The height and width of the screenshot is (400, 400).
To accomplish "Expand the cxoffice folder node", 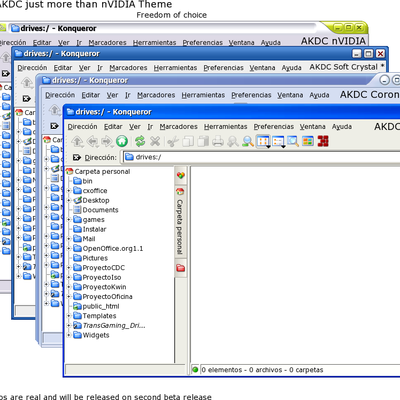I will (69, 191).
